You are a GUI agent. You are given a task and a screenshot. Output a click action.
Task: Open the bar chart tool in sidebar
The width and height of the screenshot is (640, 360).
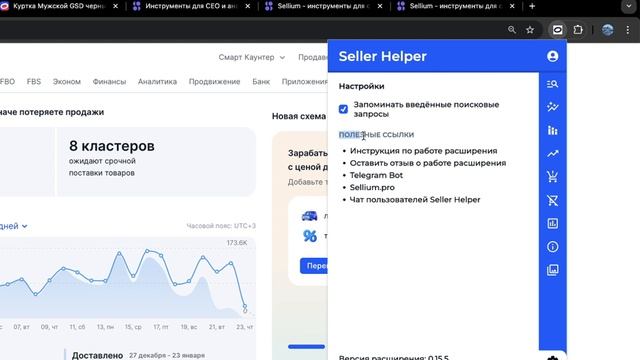click(552, 131)
